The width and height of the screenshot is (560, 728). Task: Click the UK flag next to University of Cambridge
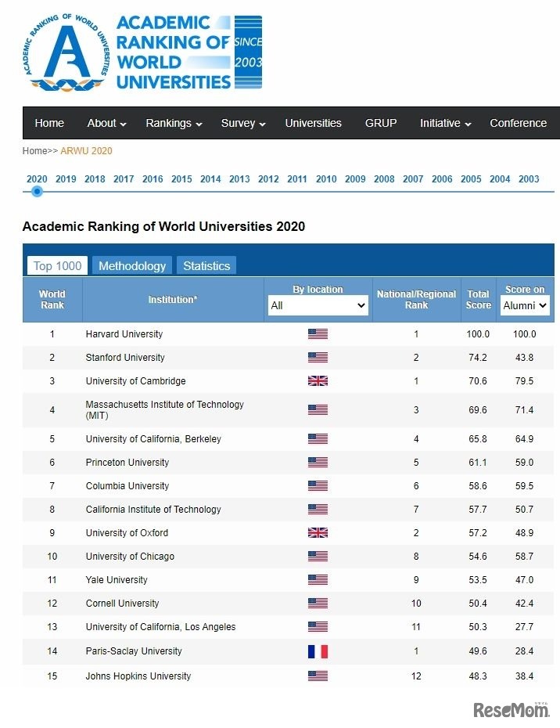coord(317,380)
